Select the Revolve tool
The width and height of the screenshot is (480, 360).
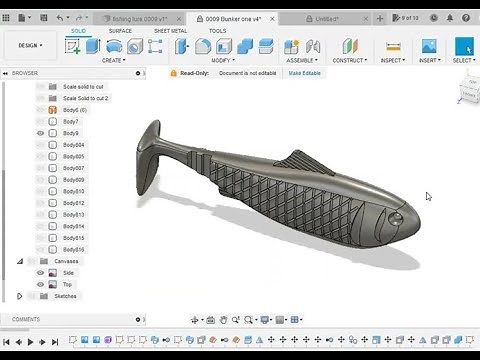tap(114, 46)
